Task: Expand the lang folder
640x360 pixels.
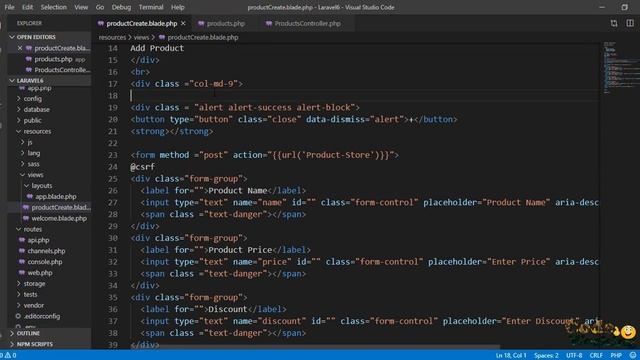Action: click(33, 153)
